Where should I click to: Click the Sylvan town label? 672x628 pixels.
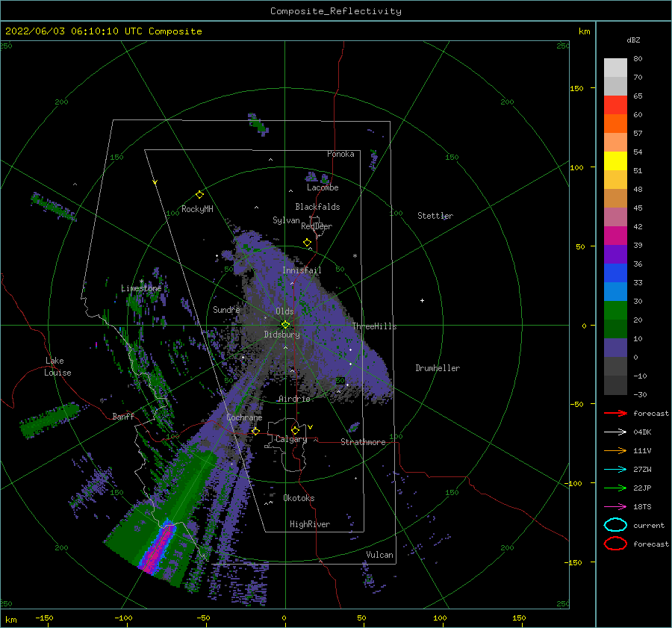[x=286, y=220]
